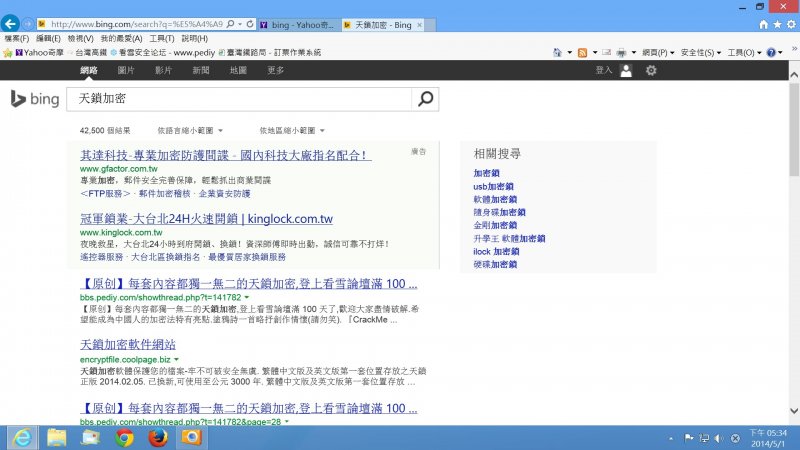Select the 地圖 Bing navigation tab
The height and width of the screenshot is (450, 800).
(x=238, y=70)
